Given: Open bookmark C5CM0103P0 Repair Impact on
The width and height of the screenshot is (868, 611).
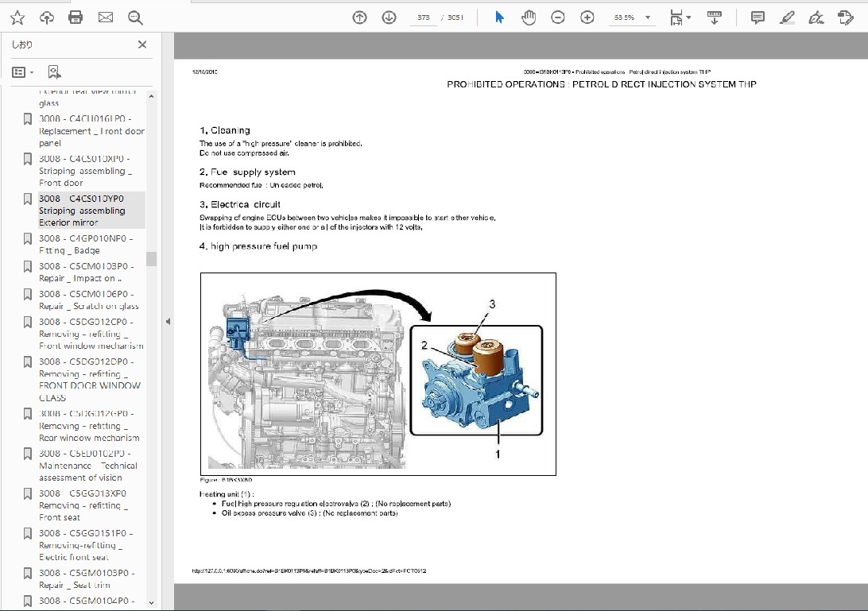Looking at the screenshot, I should click(86, 272).
